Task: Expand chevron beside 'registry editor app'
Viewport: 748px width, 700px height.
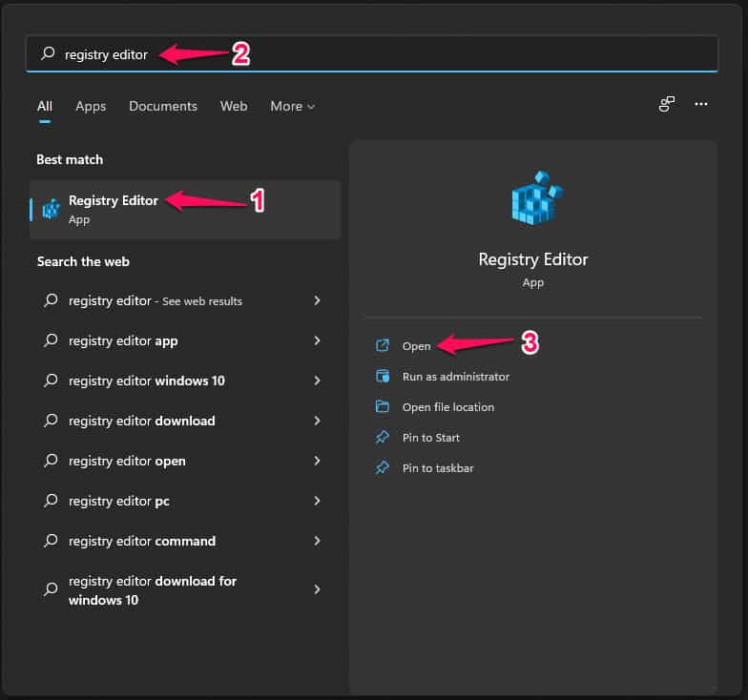Action: click(x=317, y=340)
